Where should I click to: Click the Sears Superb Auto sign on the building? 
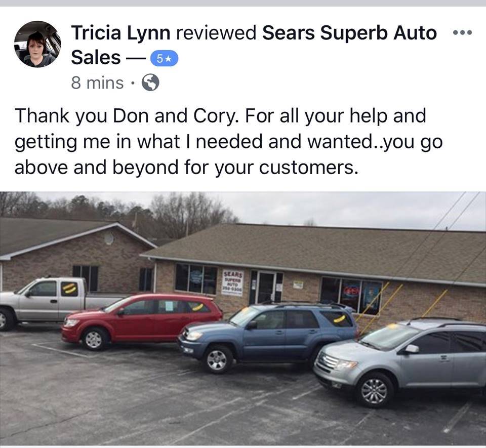[x=233, y=282]
